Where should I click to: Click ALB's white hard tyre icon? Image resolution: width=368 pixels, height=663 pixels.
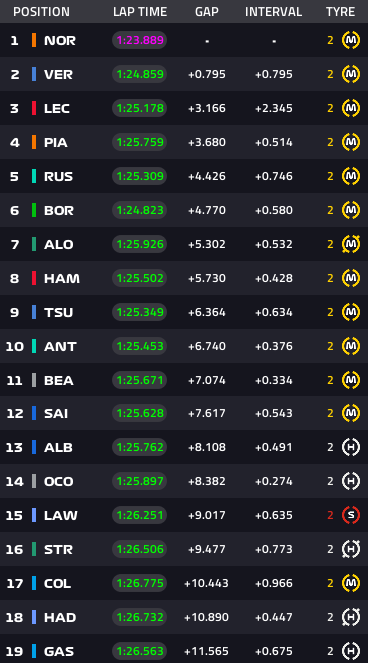coord(351,447)
